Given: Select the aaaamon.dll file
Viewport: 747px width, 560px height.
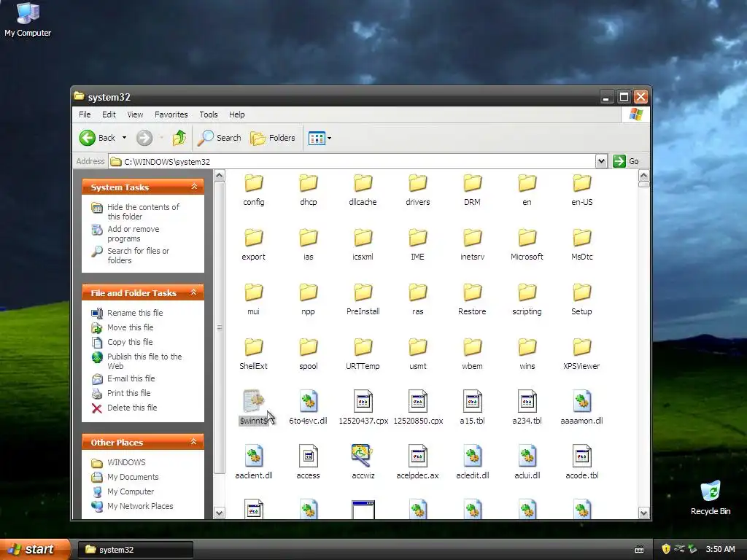Looking at the screenshot, I should pyautogui.click(x=581, y=408).
